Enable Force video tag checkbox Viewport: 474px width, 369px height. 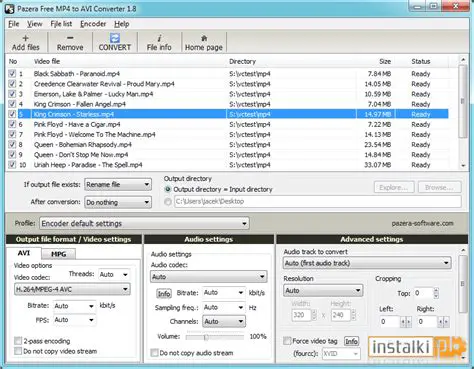(x=287, y=341)
